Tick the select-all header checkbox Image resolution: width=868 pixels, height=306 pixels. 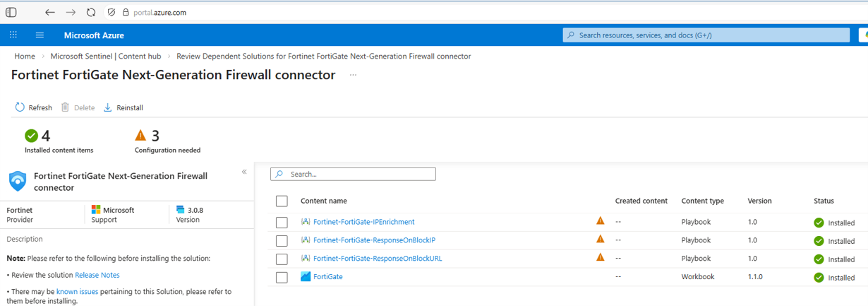[x=282, y=201]
